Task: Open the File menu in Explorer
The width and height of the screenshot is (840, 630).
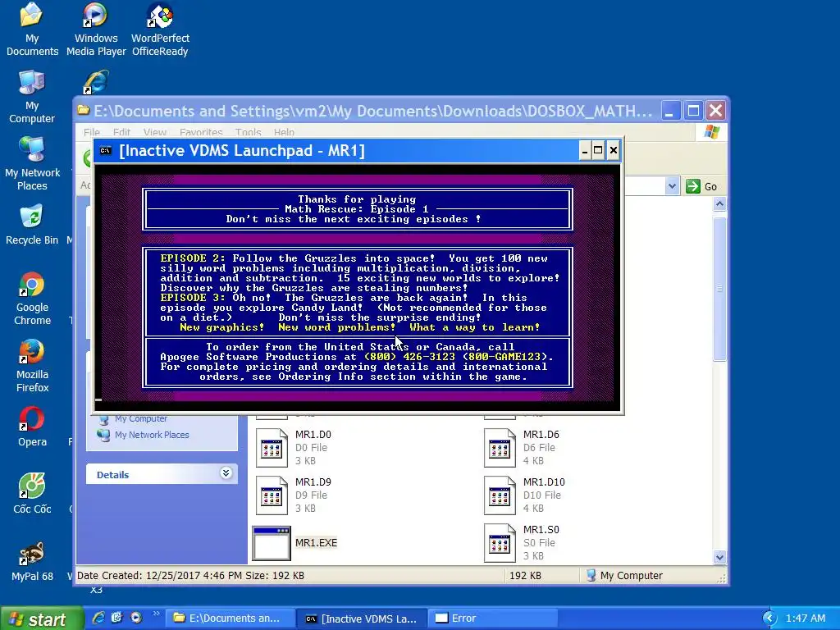Action: (92, 132)
